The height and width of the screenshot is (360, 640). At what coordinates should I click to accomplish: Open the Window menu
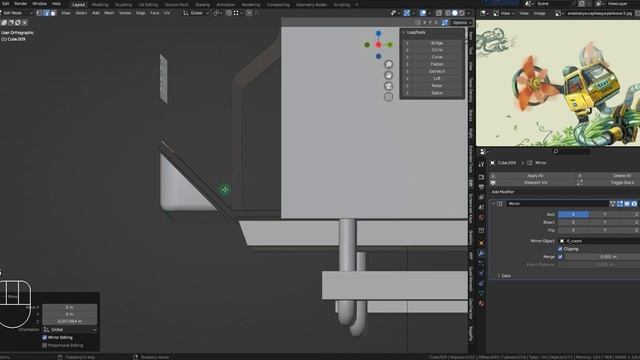[x=39, y=4]
